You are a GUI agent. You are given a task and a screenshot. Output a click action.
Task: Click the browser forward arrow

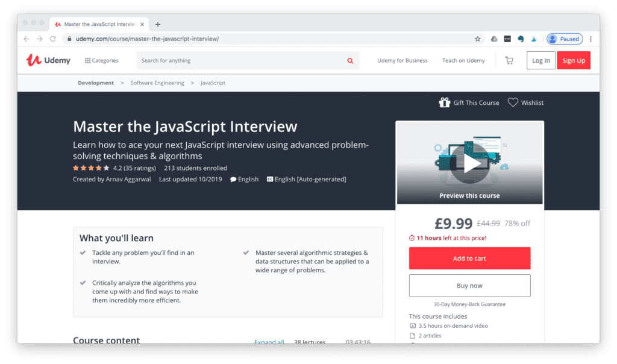click(40, 39)
